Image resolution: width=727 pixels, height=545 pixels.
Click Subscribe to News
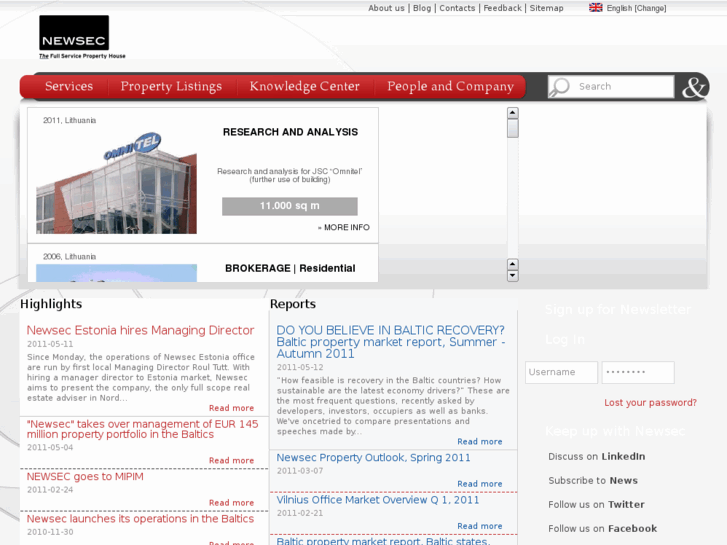pyautogui.click(x=593, y=481)
